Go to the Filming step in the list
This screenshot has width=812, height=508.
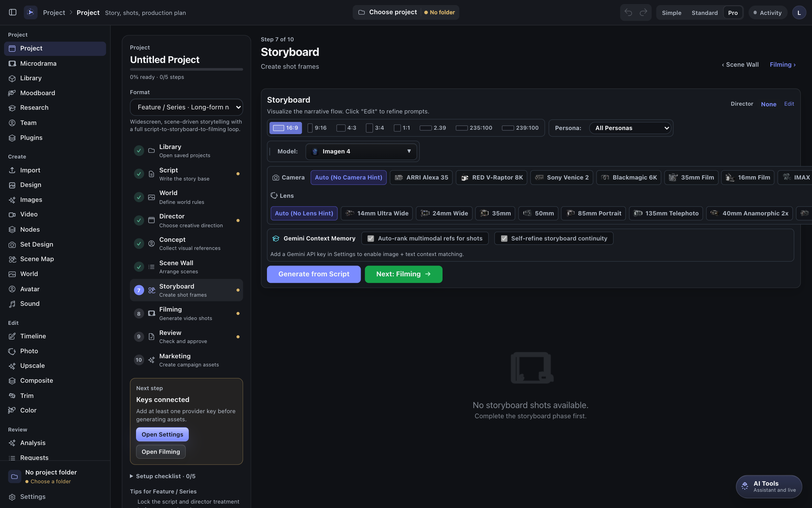[186, 313]
